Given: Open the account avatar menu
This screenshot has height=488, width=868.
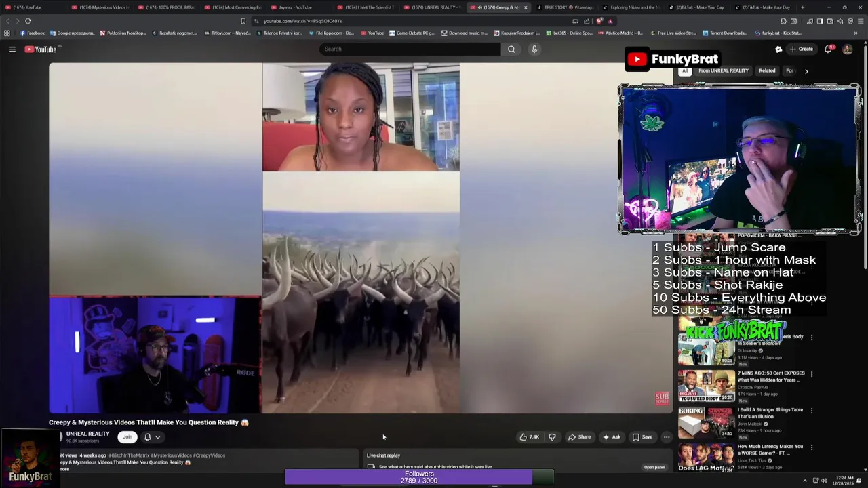Looking at the screenshot, I should (847, 49).
